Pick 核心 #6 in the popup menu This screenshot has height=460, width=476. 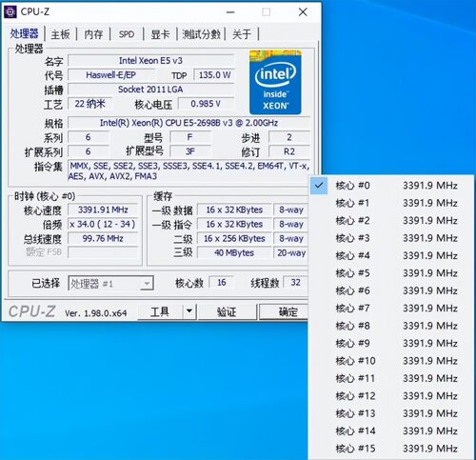click(390, 290)
